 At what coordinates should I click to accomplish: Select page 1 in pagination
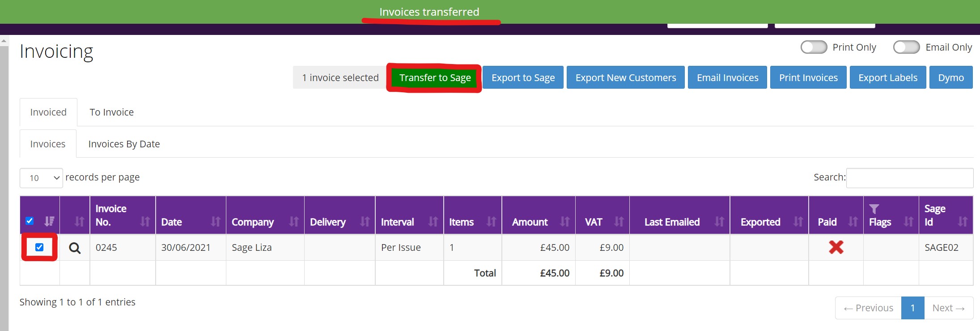tap(912, 308)
